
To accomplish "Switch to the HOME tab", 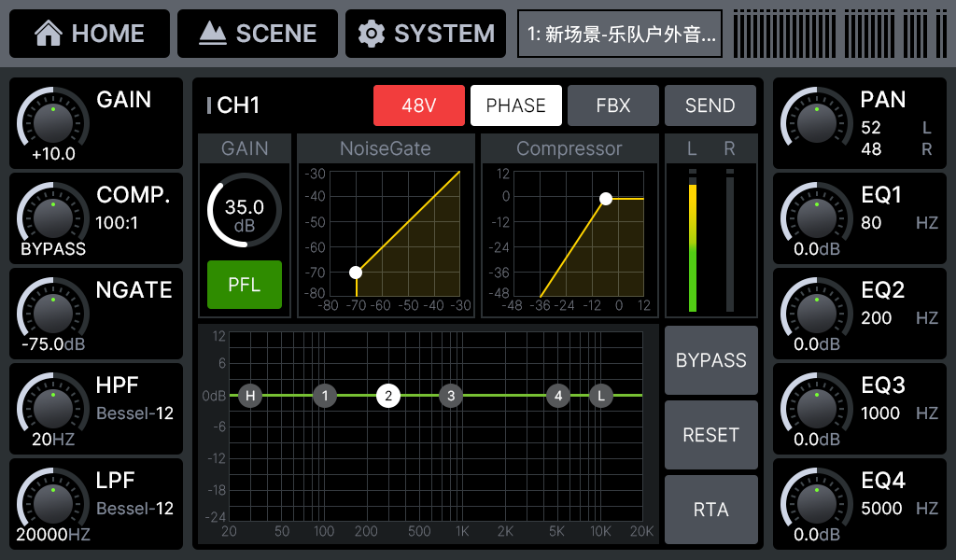I will (89, 33).
